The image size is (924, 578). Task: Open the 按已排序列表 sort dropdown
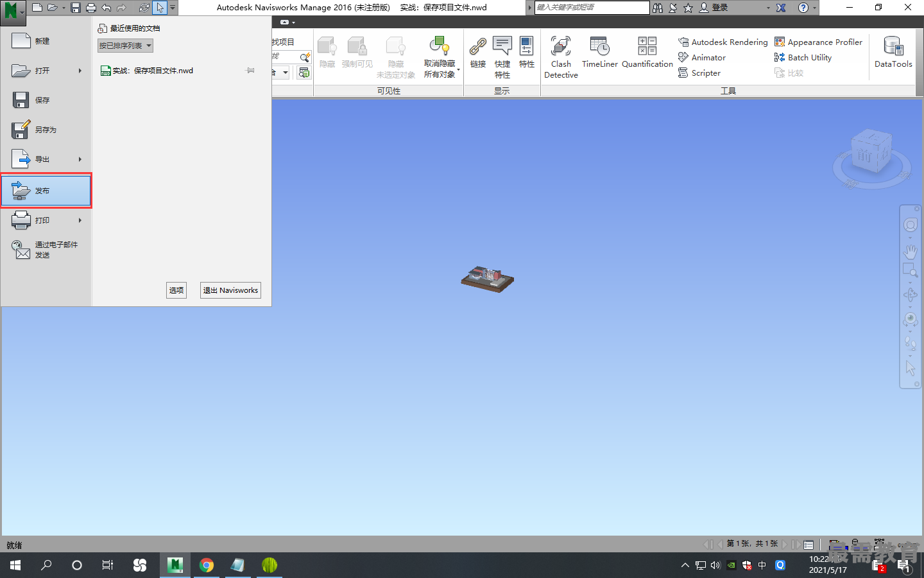pyautogui.click(x=125, y=46)
